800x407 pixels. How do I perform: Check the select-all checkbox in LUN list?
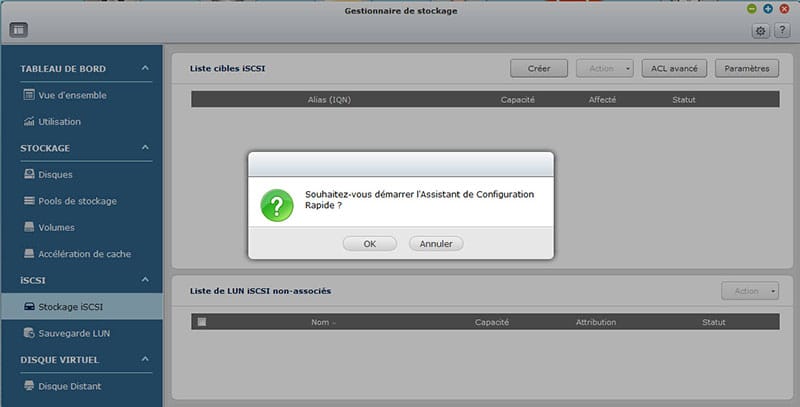point(202,322)
